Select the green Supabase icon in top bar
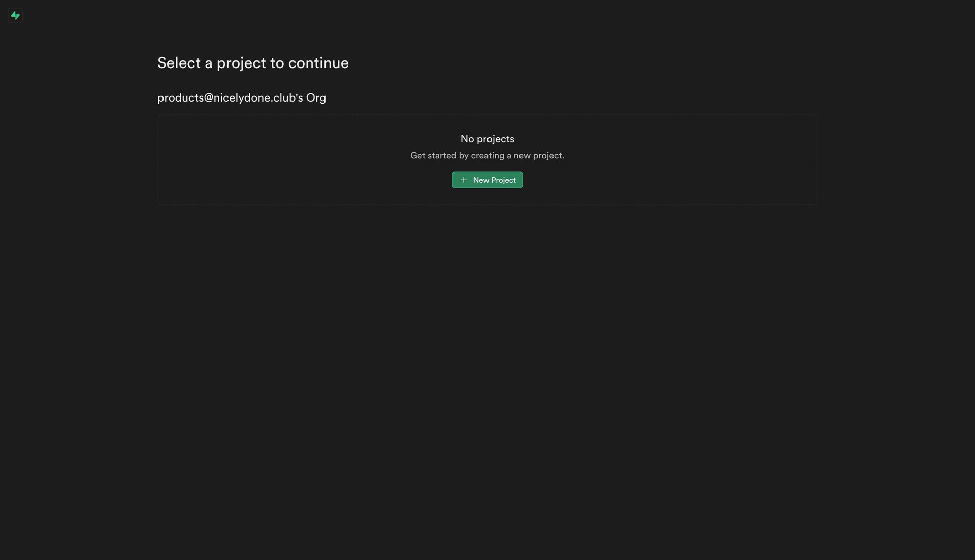Image resolution: width=975 pixels, height=560 pixels. [15, 15]
